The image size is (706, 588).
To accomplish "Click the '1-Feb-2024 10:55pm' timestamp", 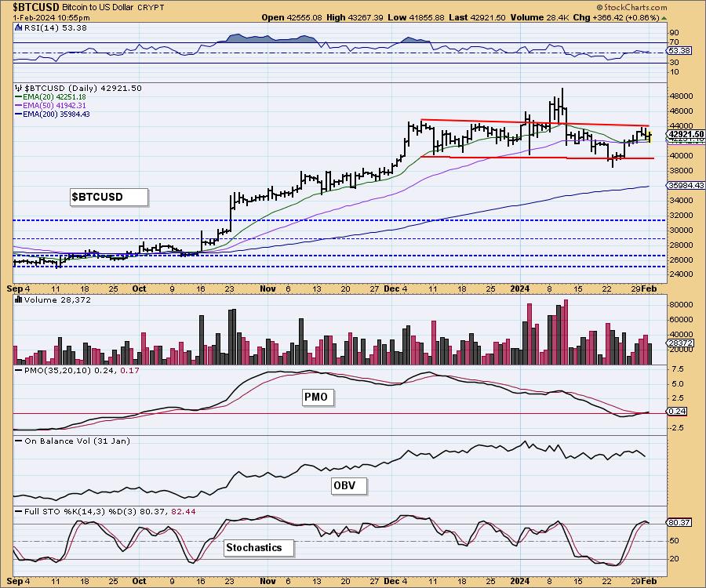I will [51, 18].
